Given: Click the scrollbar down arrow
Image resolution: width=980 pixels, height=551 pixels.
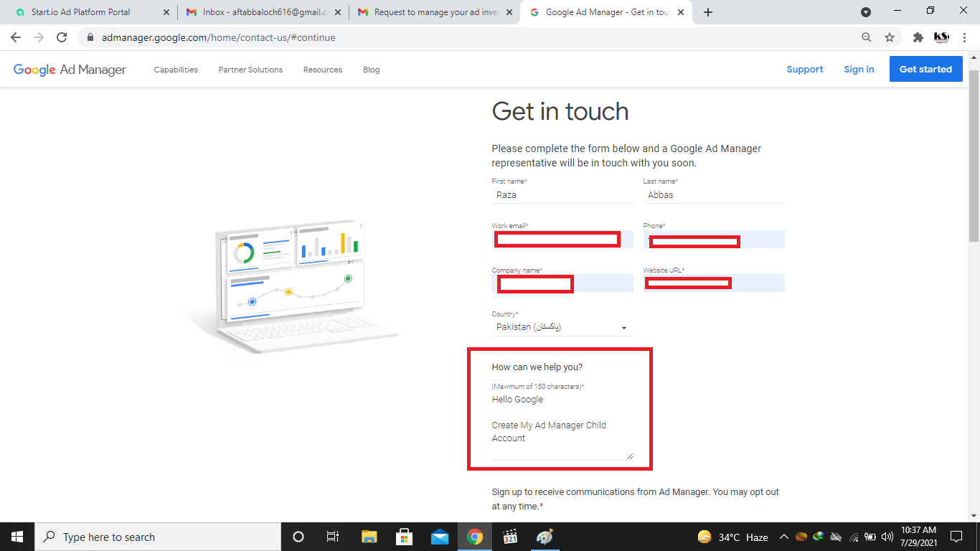Looking at the screenshot, I should point(974,516).
